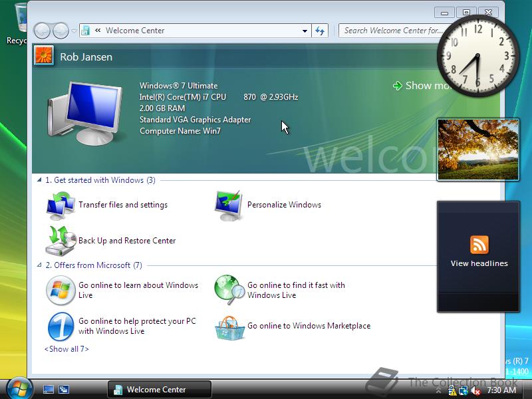532x399 pixels.
Task: Click the RSS feed icon in gadget
Action: 479,244
